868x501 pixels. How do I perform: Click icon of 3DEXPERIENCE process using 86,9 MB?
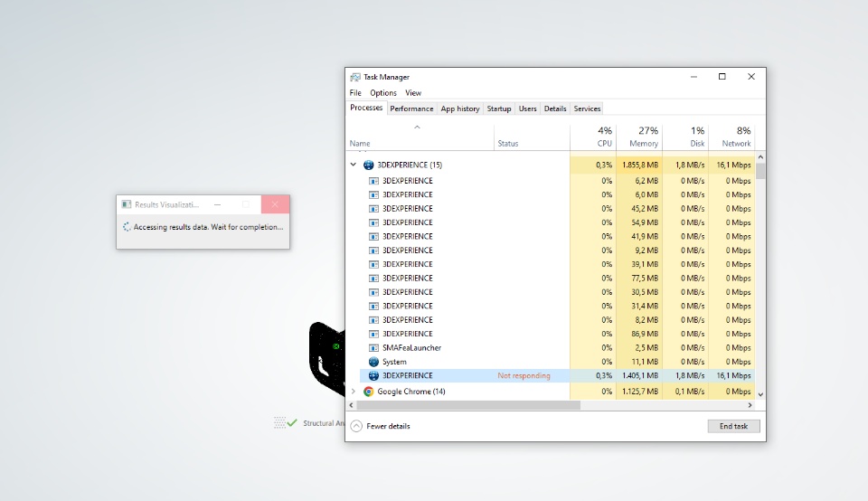click(x=373, y=334)
